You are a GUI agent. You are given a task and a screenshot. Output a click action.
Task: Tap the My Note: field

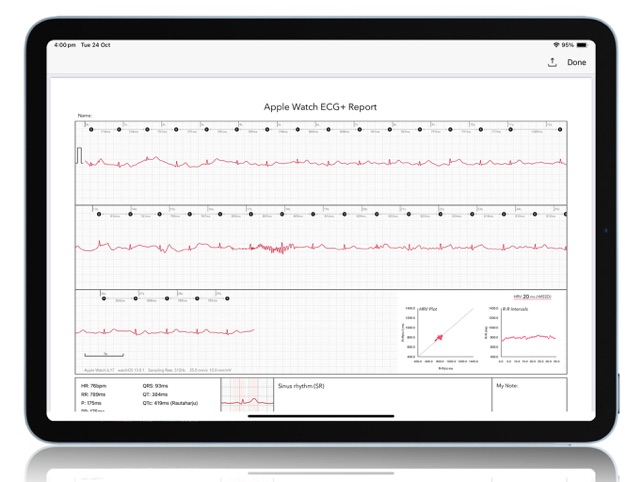(529, 395)
